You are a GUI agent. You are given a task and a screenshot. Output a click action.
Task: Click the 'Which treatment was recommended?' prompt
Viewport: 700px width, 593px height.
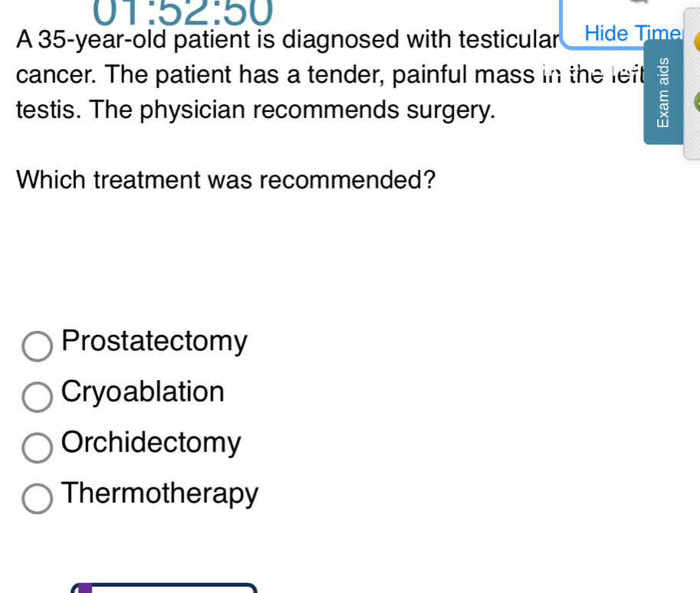pyautogui.click(x=226, y=180)
